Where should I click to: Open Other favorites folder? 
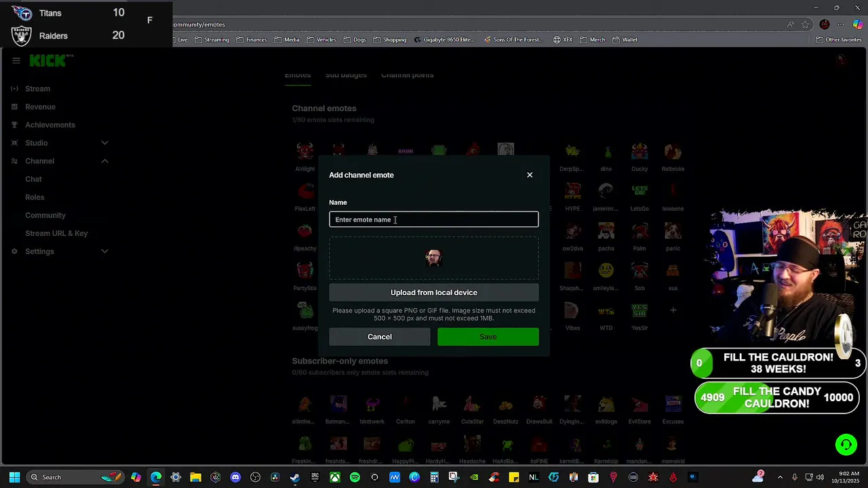[838, 39]
